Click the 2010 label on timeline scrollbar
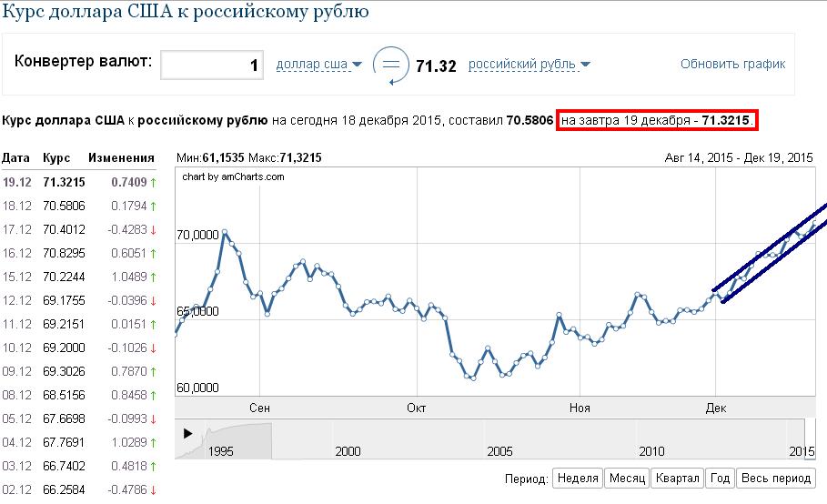Screen dimensions: 827x504 [x=651, y=451]
